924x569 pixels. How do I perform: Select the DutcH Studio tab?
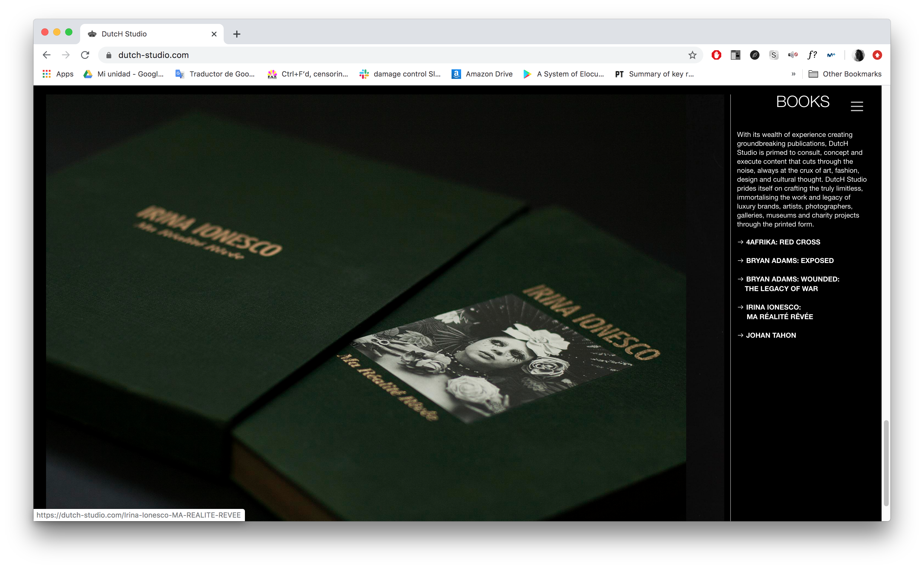pos(152,34)
